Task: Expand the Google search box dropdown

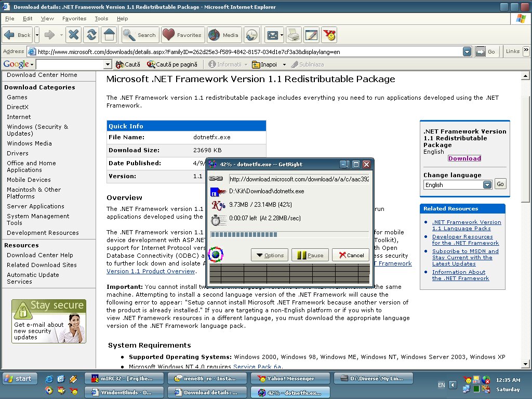Action: click(x=108, y=64)
